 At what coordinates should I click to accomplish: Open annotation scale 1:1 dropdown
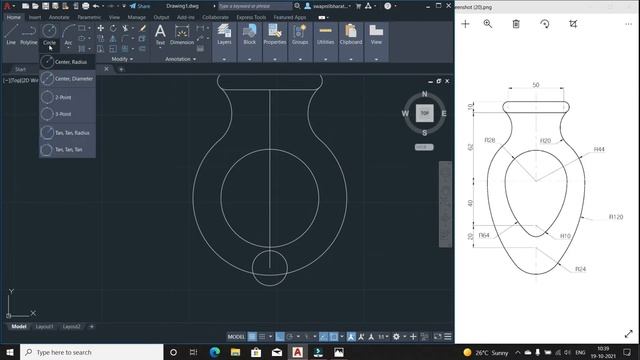383,337
